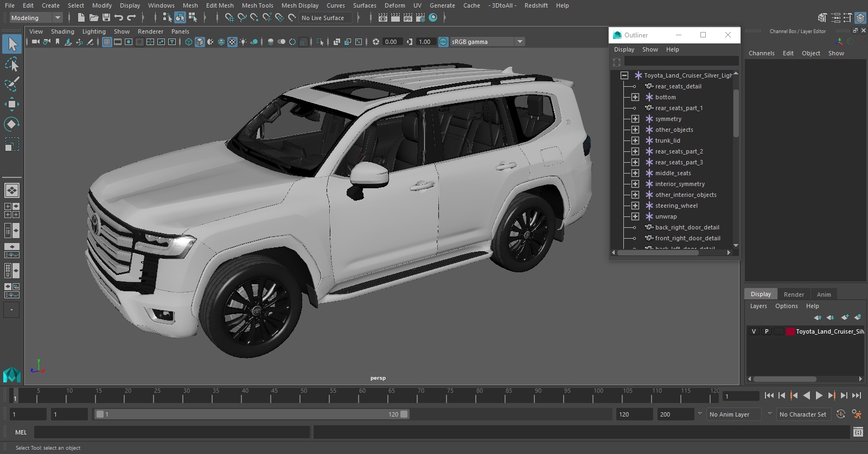Play animation backwards
Screen dimensions: 868x454
coord(807,396)
